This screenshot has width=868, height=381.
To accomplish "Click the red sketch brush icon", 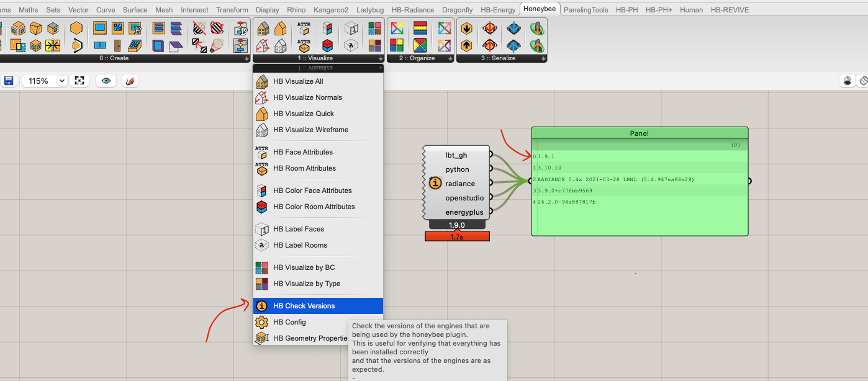I will (x=130, y=81).
